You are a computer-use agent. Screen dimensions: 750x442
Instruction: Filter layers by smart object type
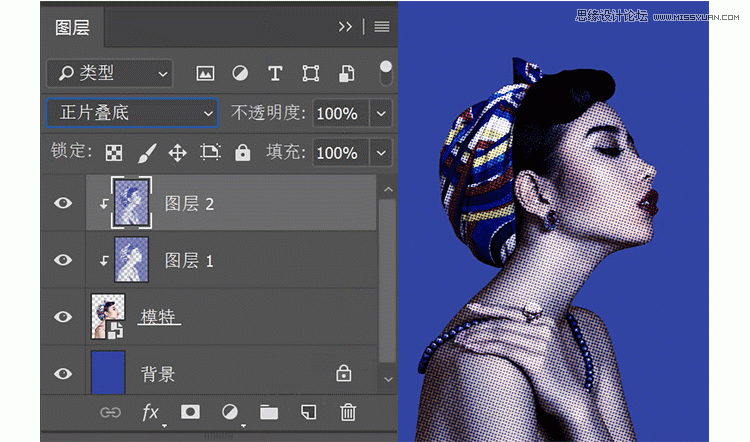pyautogui.click(x=347, y=74)
